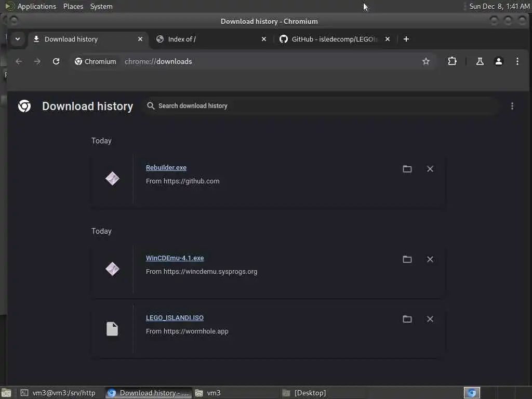Click the Chromium site info chip
532x399 pixels.
click(96, 61)
